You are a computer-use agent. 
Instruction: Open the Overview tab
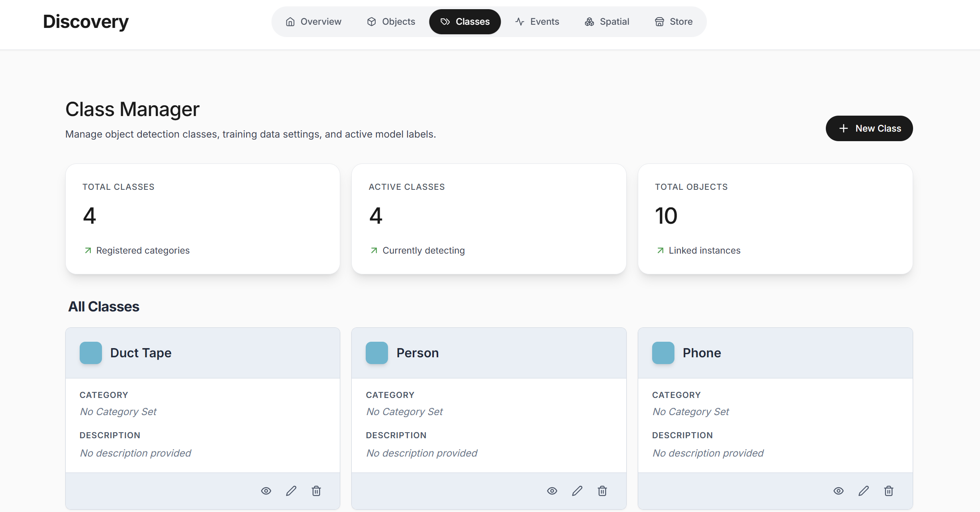coord(314,22)
